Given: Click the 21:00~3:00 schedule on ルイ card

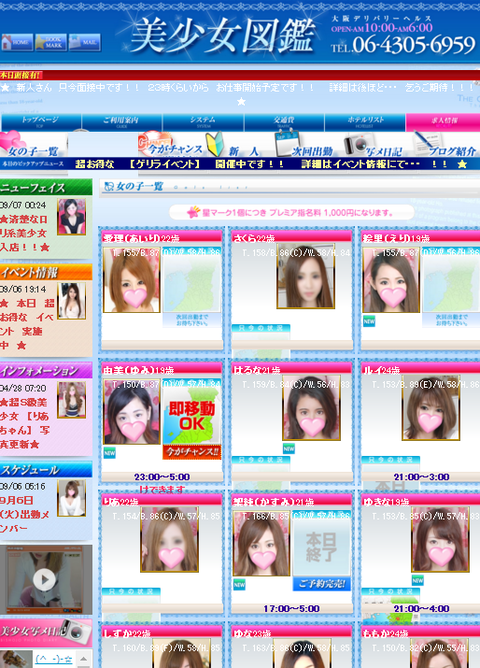Looking at the screenshot, I should pos(421,477).
